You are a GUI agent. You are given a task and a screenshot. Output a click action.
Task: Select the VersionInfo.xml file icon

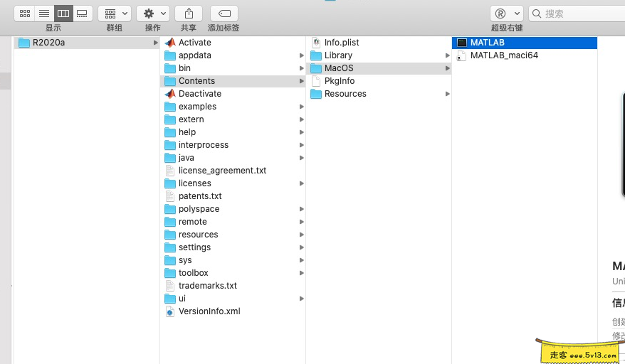tap(170, 311)
